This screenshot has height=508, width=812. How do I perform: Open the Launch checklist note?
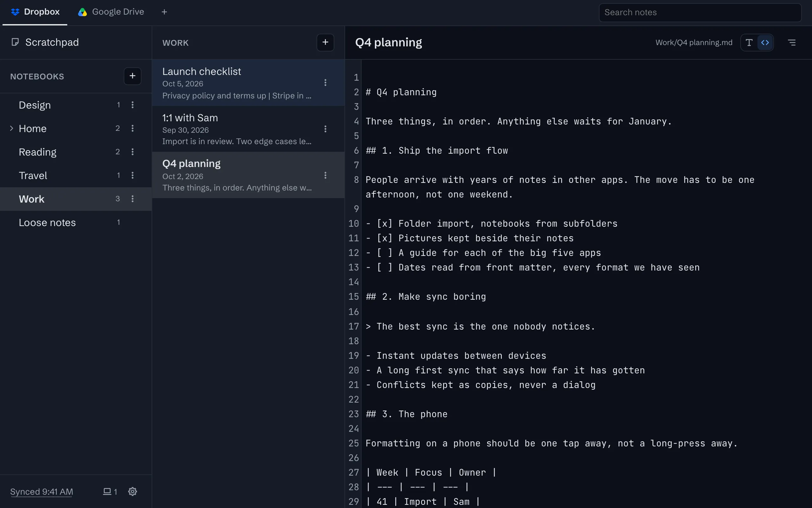(248, 83)
